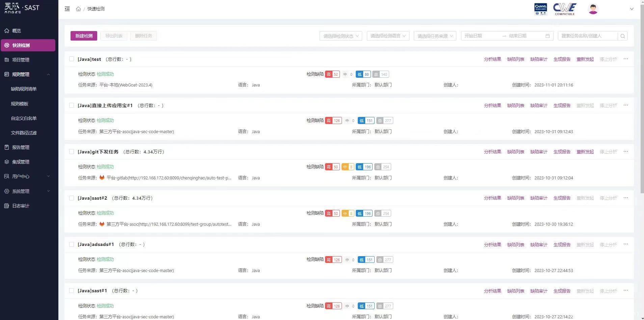Open 分析结果 for the [Java]test task
The image size is (644, 320).
coord(492,59)
